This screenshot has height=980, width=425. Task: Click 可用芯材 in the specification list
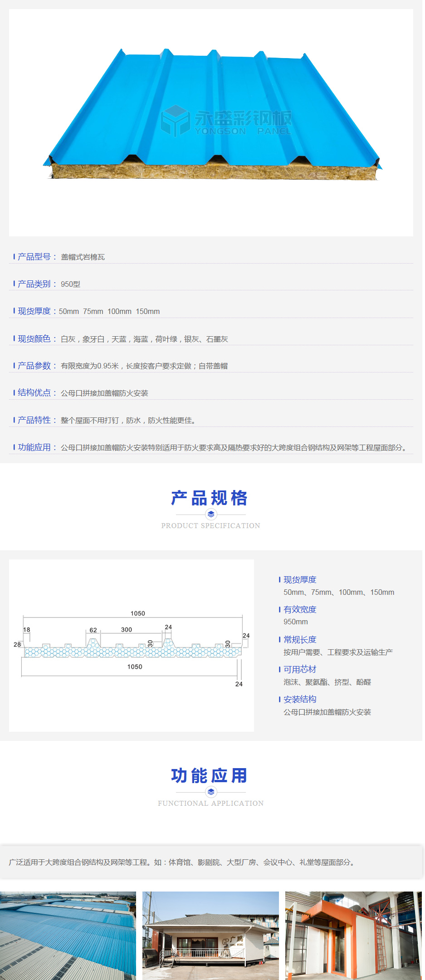(300, 669)
